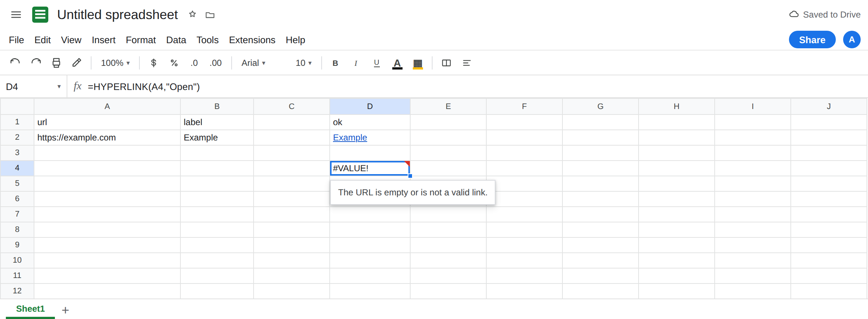This screenshot has width=868, height=319.
Task: Open the merge cells tool
Action: (x=446, y=63)
